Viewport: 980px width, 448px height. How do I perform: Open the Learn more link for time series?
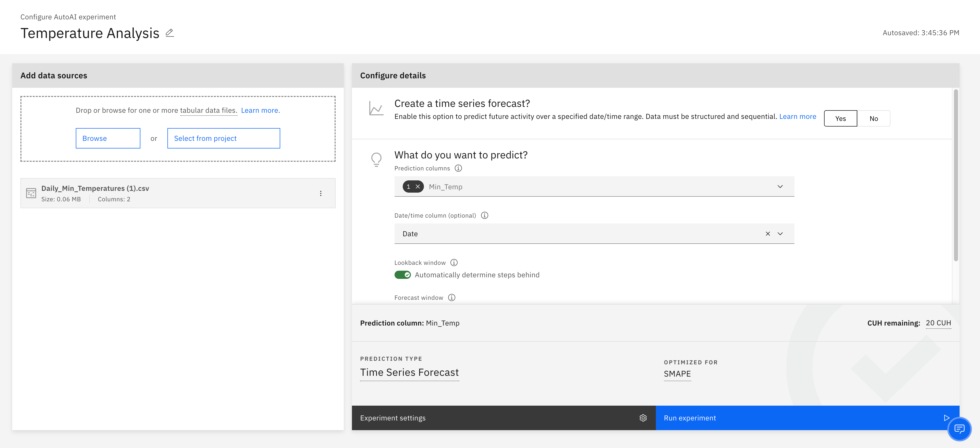pos(797,116)
